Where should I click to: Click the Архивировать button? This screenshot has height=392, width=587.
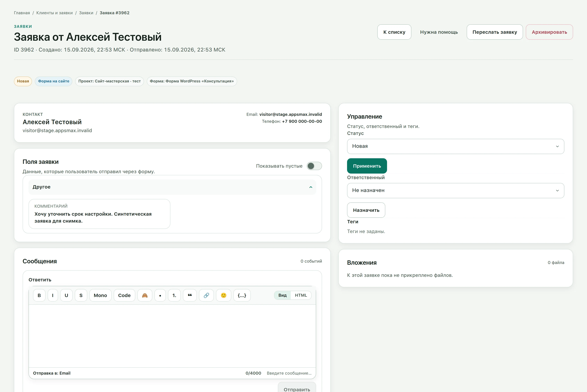549,32
